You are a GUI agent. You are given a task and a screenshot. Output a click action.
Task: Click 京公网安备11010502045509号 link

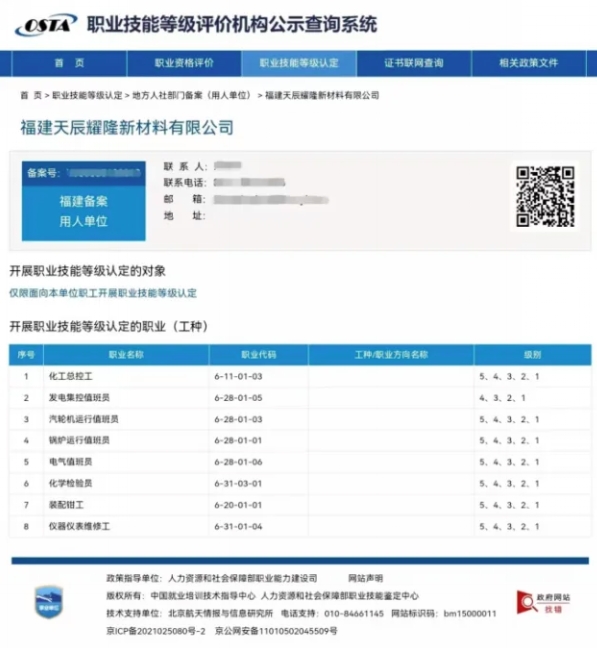click(276, 631)
